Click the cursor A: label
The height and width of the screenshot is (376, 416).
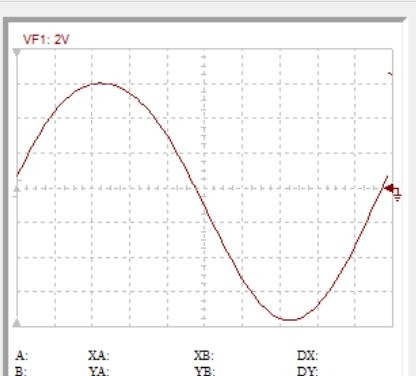tap(22, 356)
